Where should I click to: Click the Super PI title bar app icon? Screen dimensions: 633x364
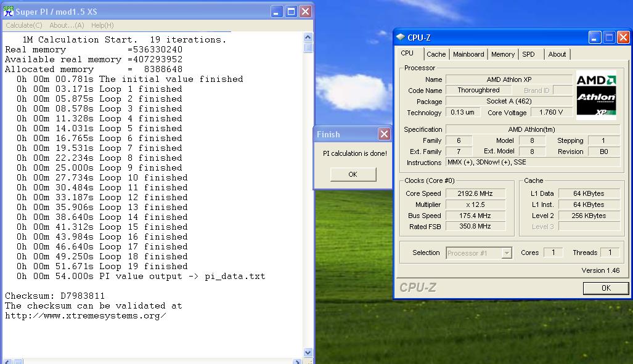click(8, 11)
